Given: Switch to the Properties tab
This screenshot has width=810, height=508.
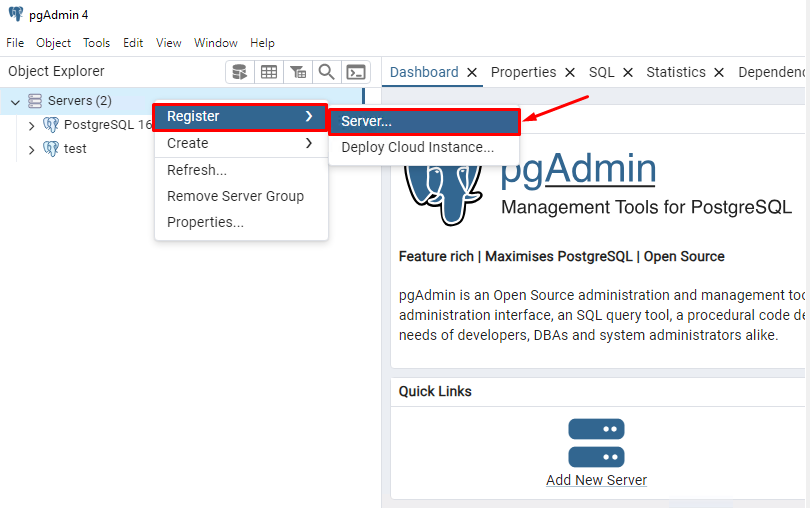Looking at the screenshot, I should click(x=523, y=72).
